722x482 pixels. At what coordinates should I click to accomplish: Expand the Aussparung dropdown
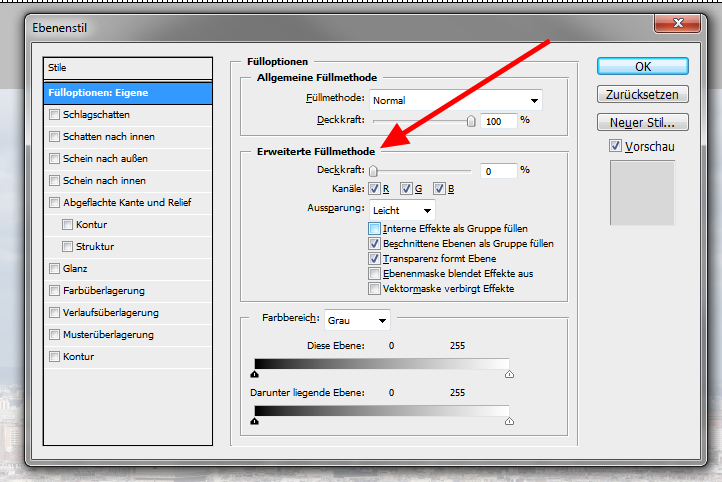pos(402,210)
